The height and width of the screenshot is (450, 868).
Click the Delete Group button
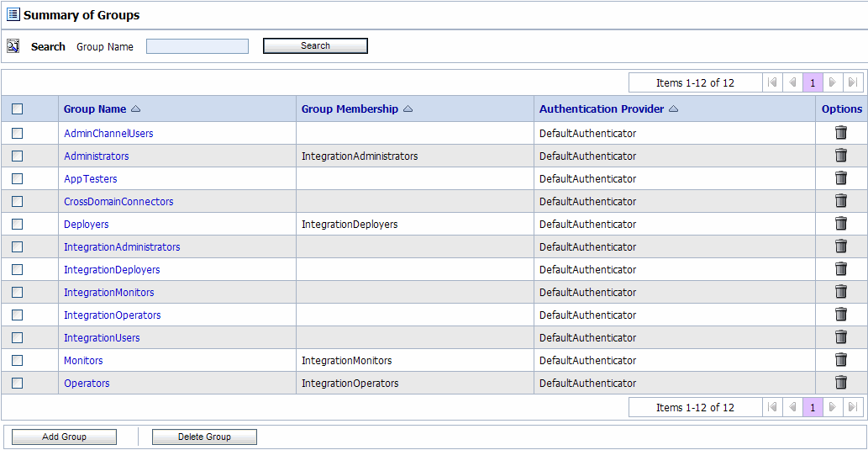204,437
